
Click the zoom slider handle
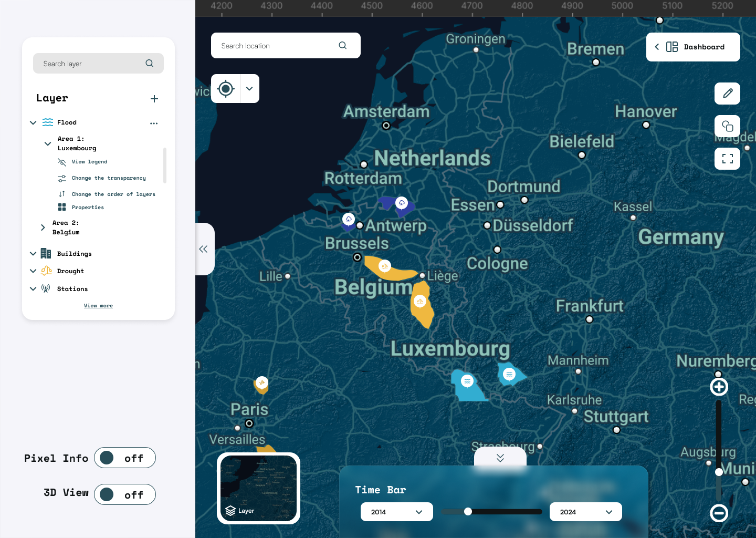(x=719, y=472)
